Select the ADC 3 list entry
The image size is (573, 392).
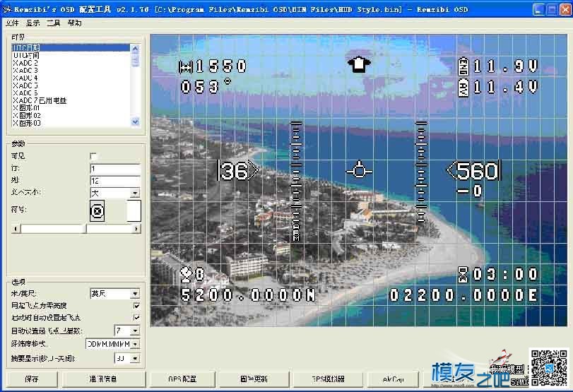(71, 70)
